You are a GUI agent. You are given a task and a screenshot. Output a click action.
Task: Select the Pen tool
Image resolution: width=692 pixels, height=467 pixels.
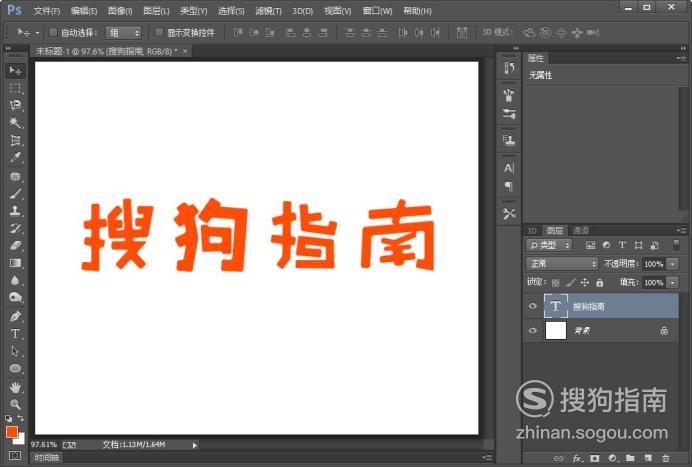[x=15, y=316]
